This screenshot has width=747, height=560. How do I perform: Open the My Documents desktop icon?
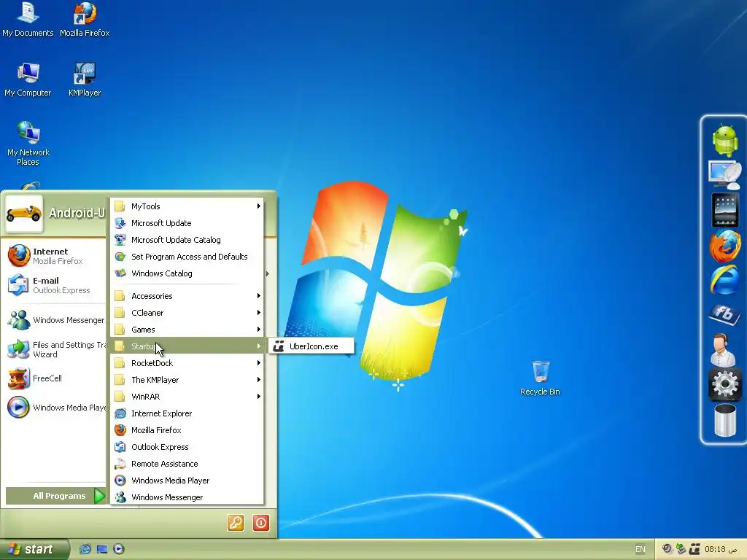pos(28,20)
